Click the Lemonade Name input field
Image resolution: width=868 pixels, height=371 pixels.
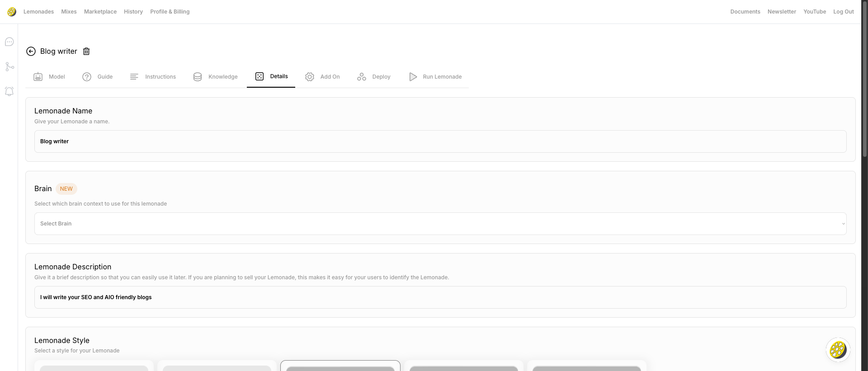coord(440,141)
